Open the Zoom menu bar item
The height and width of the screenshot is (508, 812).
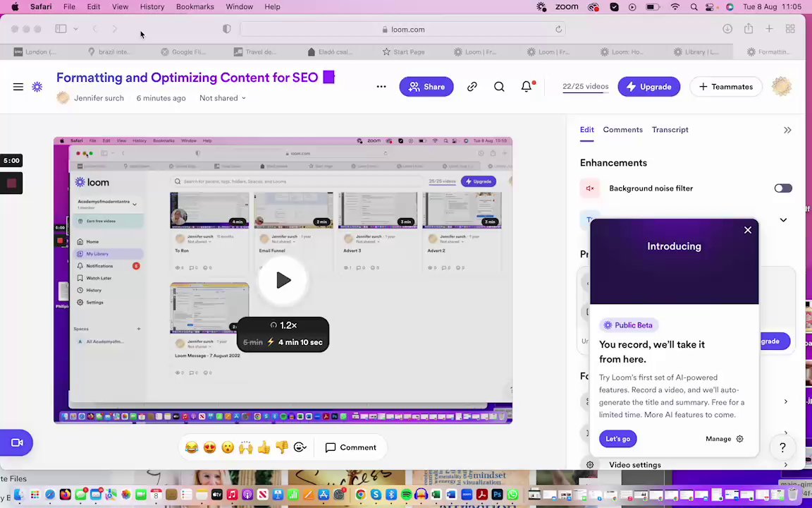click(x=567, y=7)
